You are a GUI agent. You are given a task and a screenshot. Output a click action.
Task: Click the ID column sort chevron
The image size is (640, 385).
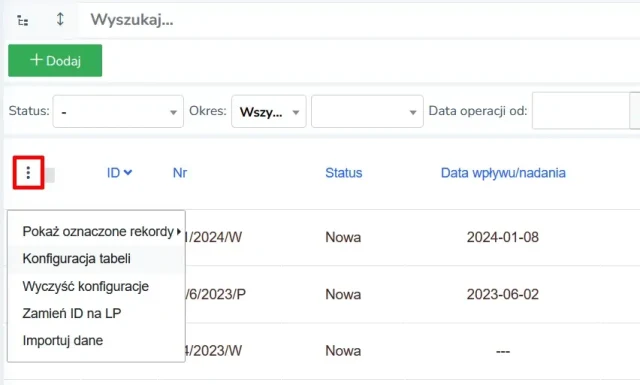(x=128, y=172)
